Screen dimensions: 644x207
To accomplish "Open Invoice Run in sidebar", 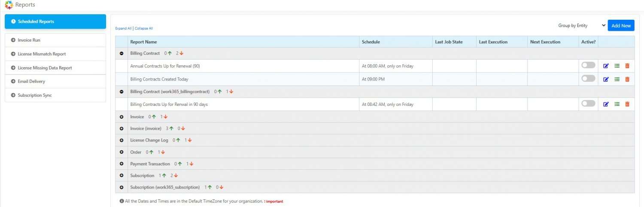I will coord(55,40).
